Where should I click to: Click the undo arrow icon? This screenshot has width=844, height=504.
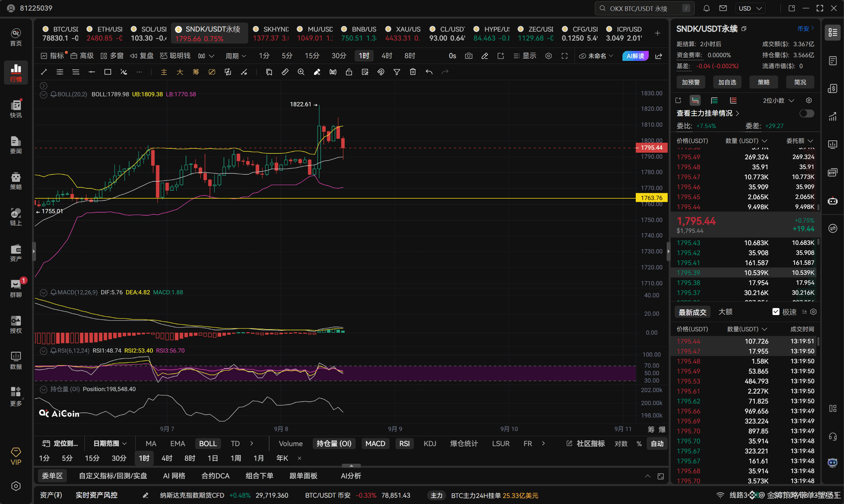[x=429, y=72]
